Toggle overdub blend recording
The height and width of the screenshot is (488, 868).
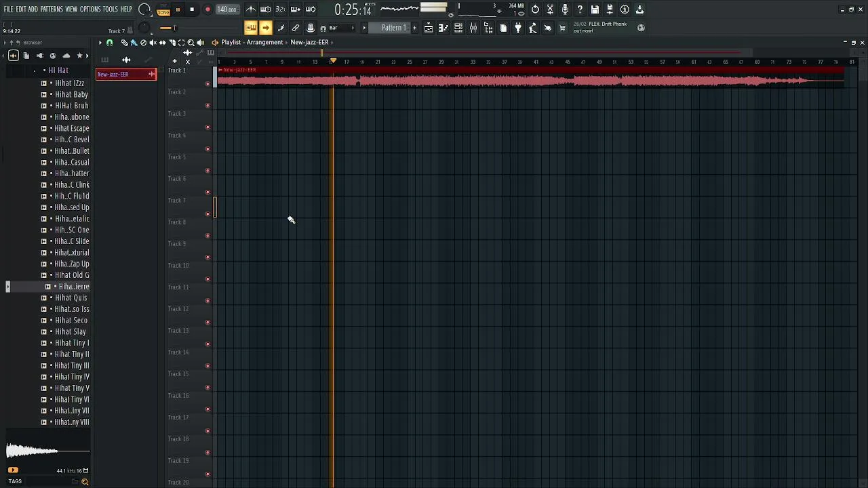point(296,9)
